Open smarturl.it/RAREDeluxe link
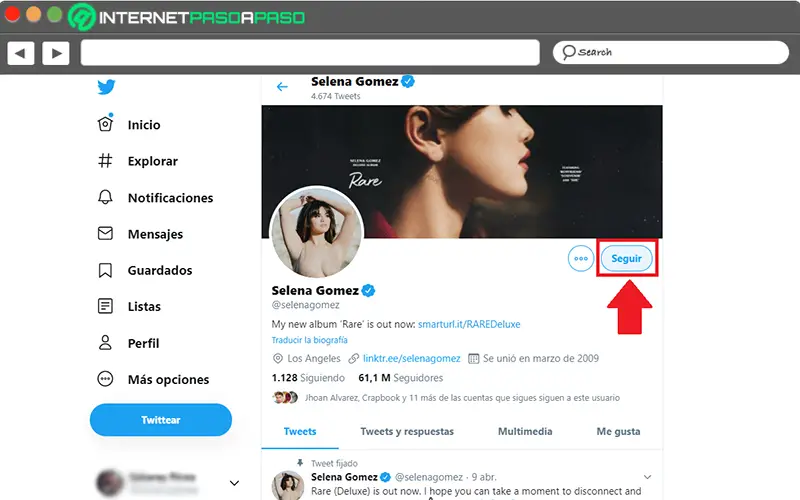 click(469, 324)
